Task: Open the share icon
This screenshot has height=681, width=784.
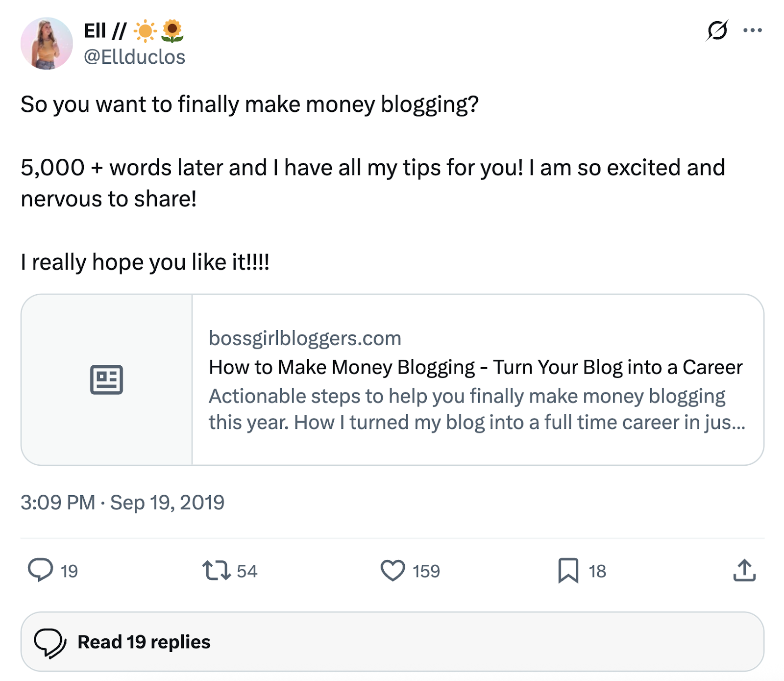Action: click(x=744, y=570)
